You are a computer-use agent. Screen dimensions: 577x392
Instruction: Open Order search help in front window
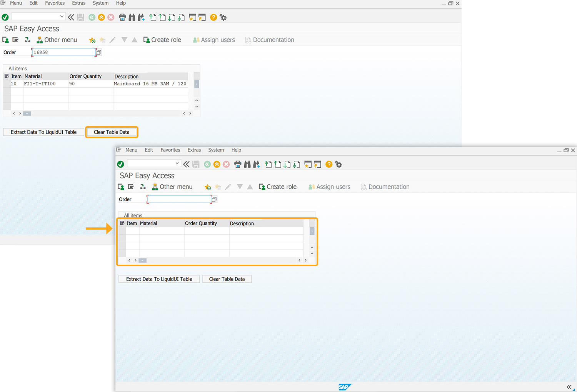(214, 199)
